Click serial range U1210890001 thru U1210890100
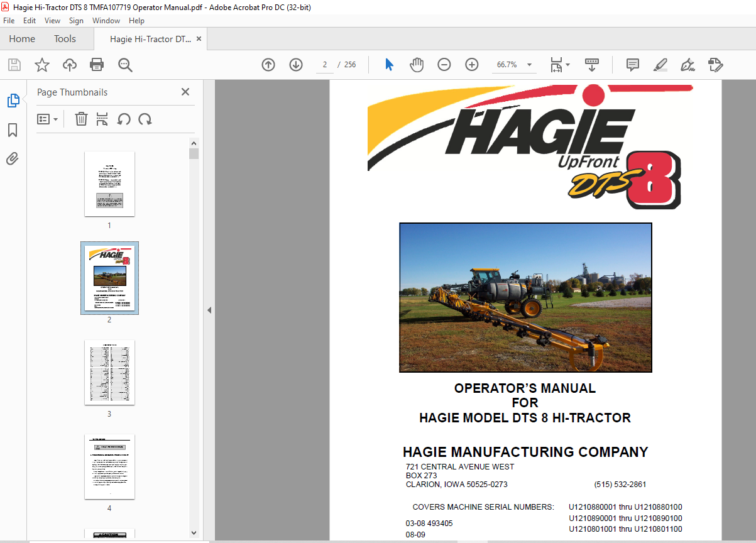Screen dimensions: 756x543 coord(625,518)
